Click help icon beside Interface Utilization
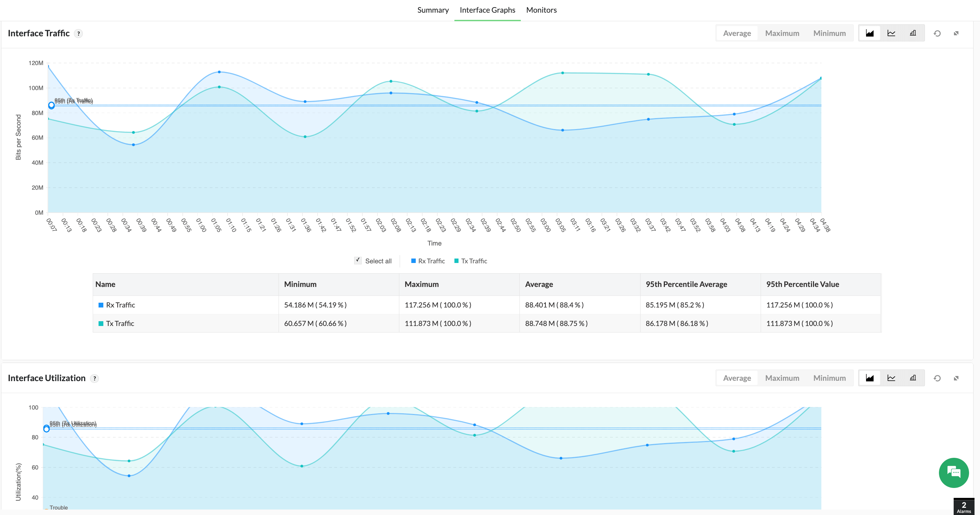Viewport: 980px width, 515px height. (x=94, y=378)
